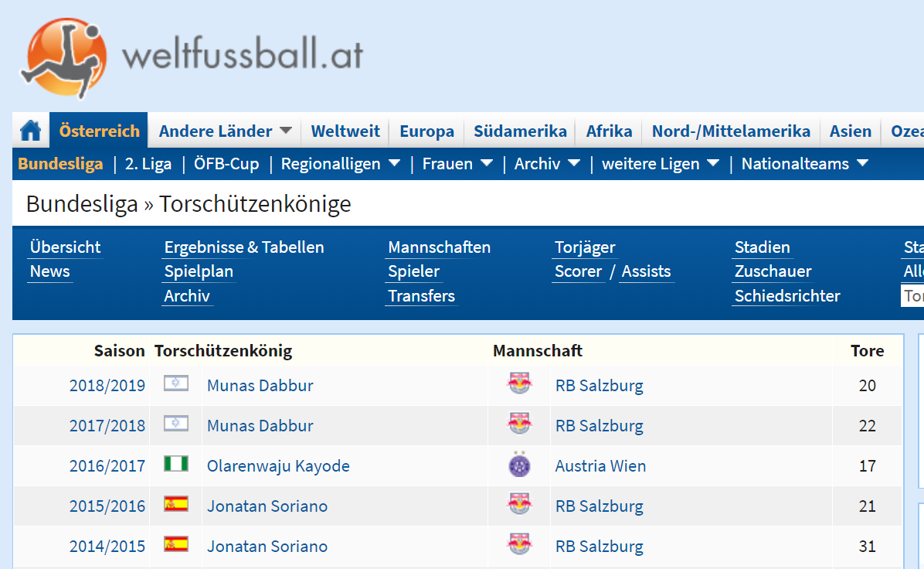Click Israel flag in 2017/2018 row
The width and height of the screenshot is (924, 569).
(x=175, y=424)
